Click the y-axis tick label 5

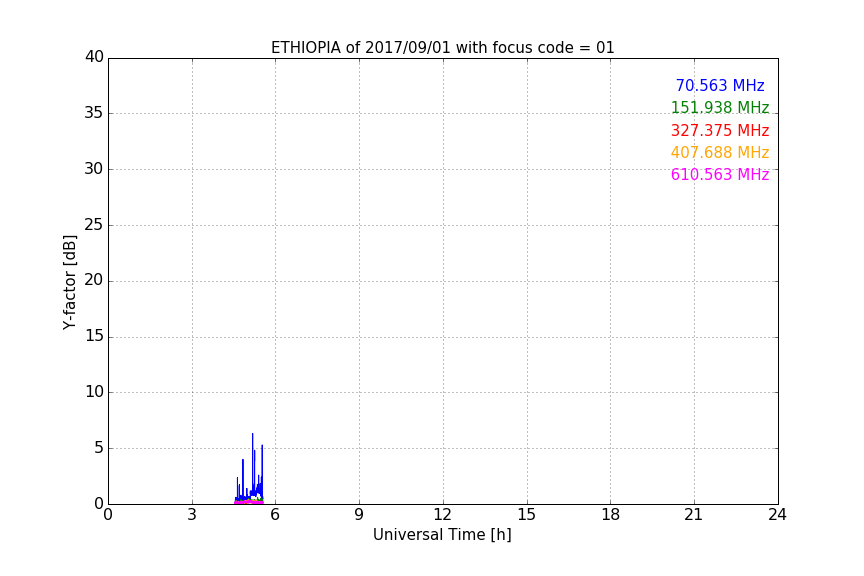[x=99, y=448]
